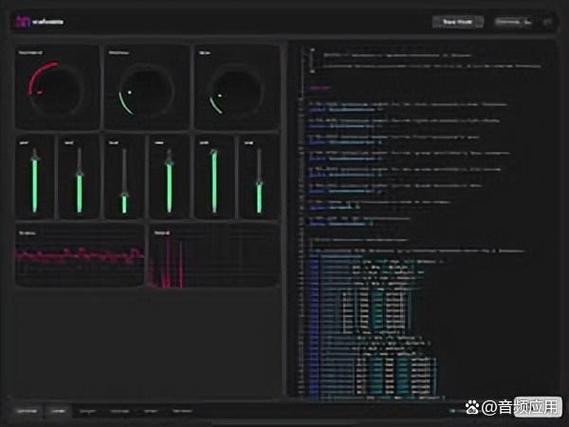Switch to the last bottom bar tab
Viewport: 569px width, 427px height.
(182, 411)
